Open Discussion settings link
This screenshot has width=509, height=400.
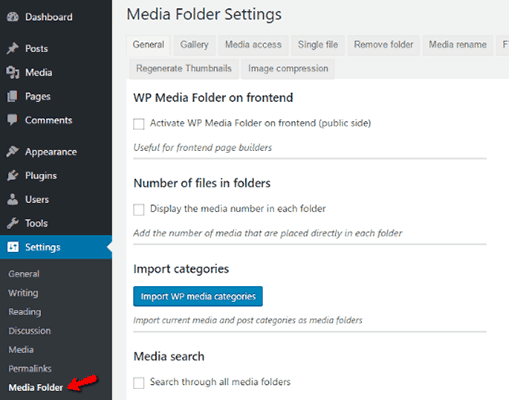30,331
